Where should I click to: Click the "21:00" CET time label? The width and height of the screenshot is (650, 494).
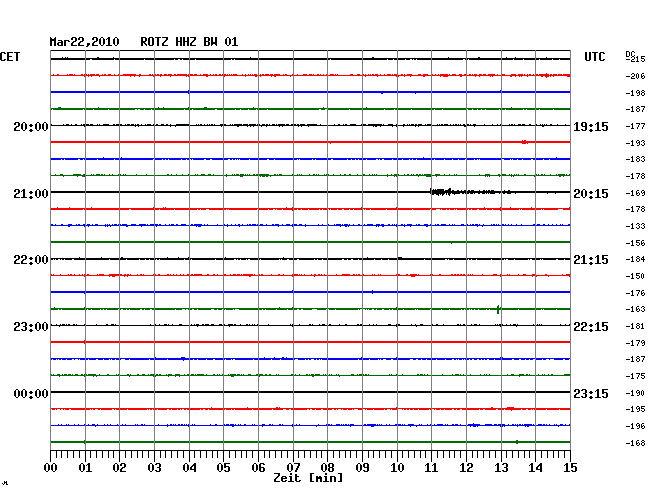pos(31,194)
